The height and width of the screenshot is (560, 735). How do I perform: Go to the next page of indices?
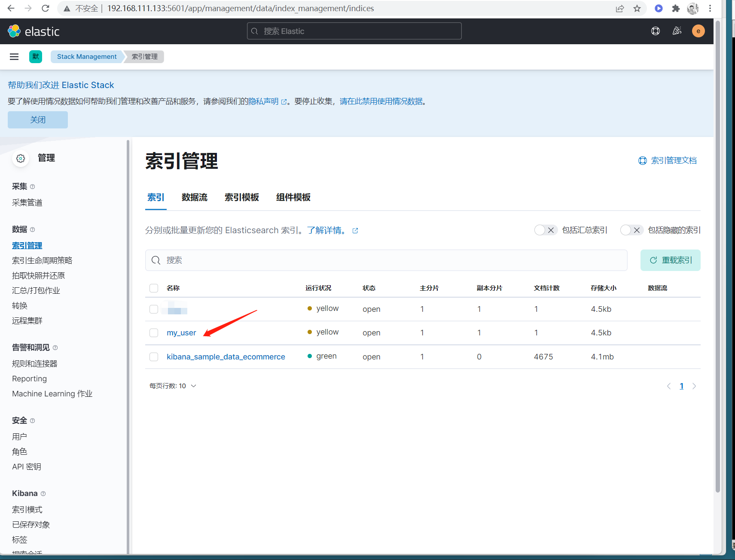coord(694,386)
